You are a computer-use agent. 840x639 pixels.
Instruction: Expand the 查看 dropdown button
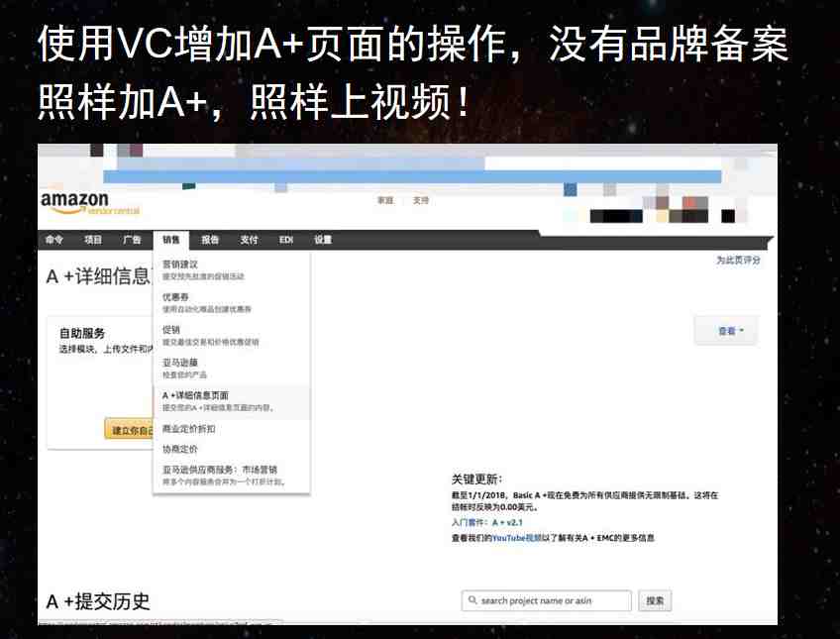pos(726,331)
